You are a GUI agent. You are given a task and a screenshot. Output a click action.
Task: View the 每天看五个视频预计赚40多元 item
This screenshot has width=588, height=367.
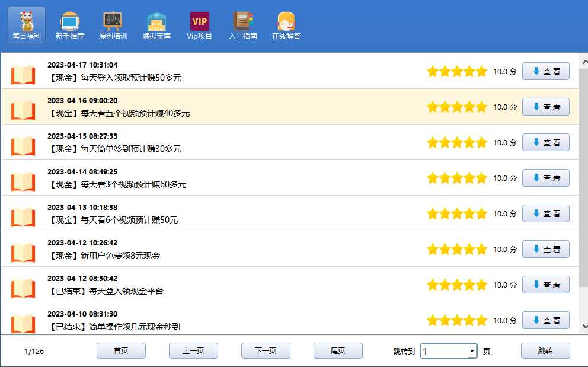(x=546, y=107)
